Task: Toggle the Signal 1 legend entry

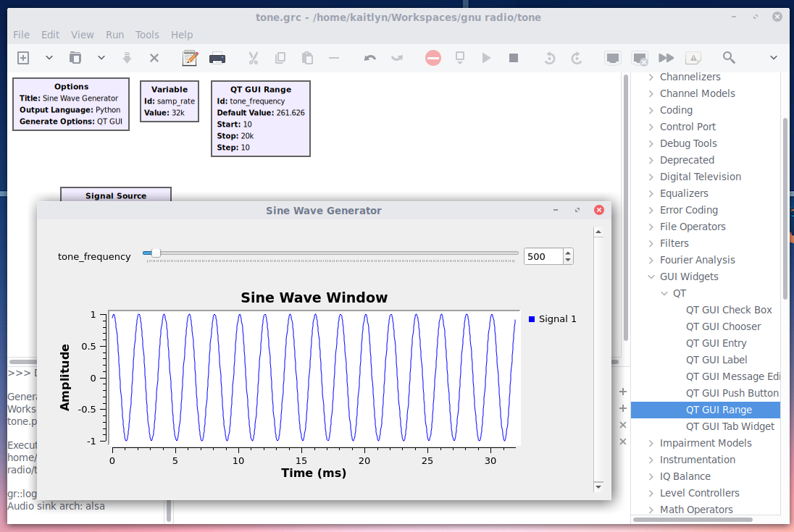Action: 552,318
